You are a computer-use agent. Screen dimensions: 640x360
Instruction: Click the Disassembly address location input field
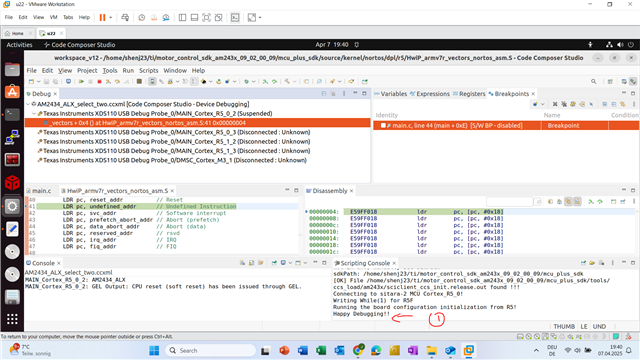pyautogui.click(x=509, y=201)
